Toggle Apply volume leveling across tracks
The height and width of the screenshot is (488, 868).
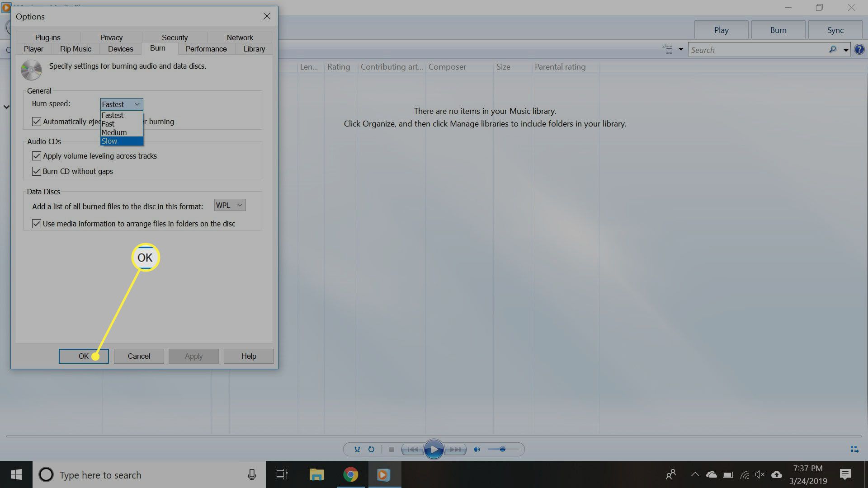[37, 155]
